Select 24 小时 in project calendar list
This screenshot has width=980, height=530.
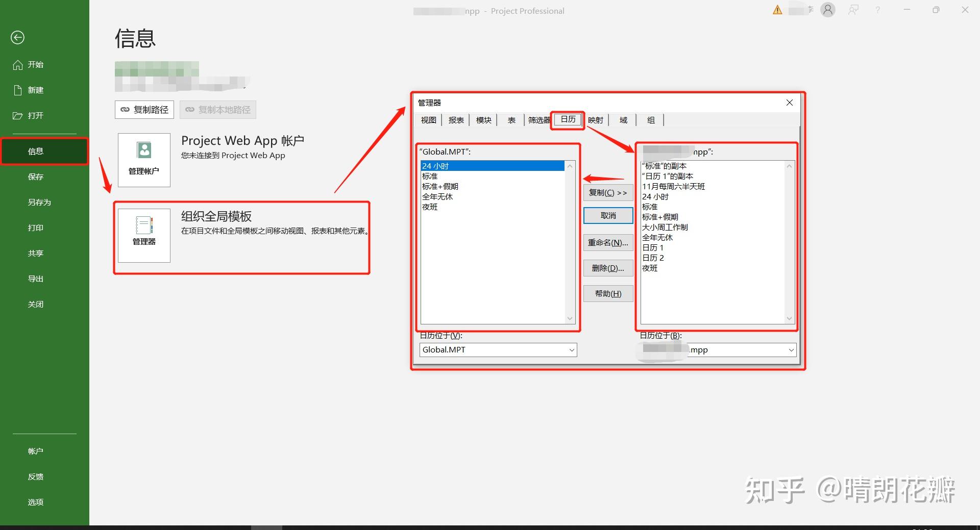coord(713,197)
